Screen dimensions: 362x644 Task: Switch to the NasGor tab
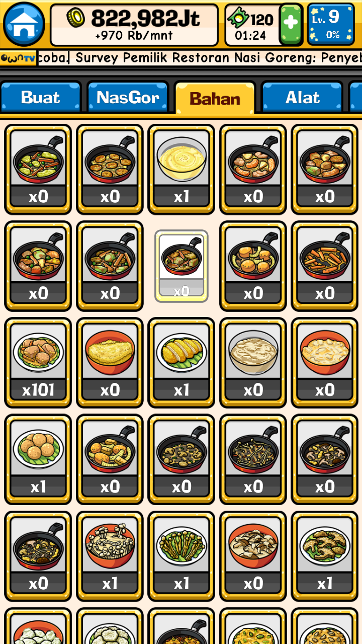pyautogui.click(x=128, y=97)
